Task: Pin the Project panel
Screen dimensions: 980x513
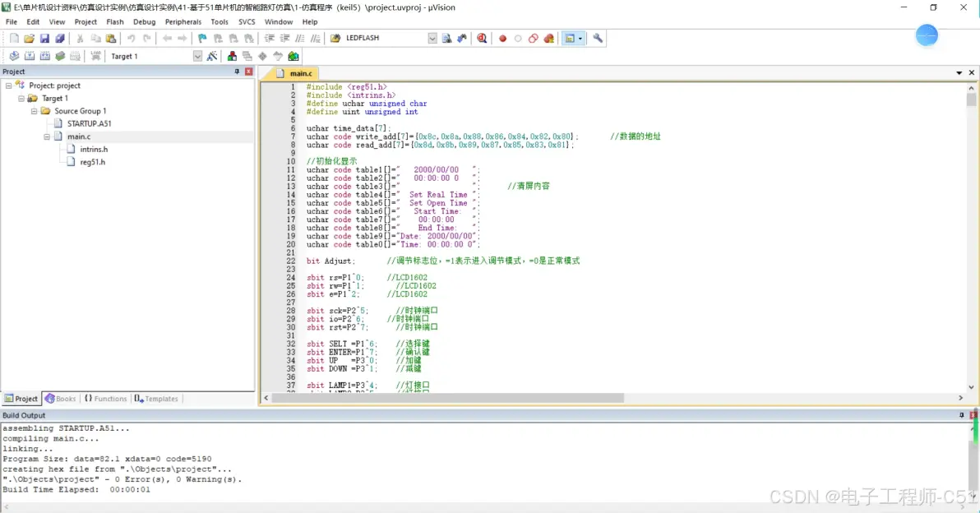Action: tap(238, 72)
